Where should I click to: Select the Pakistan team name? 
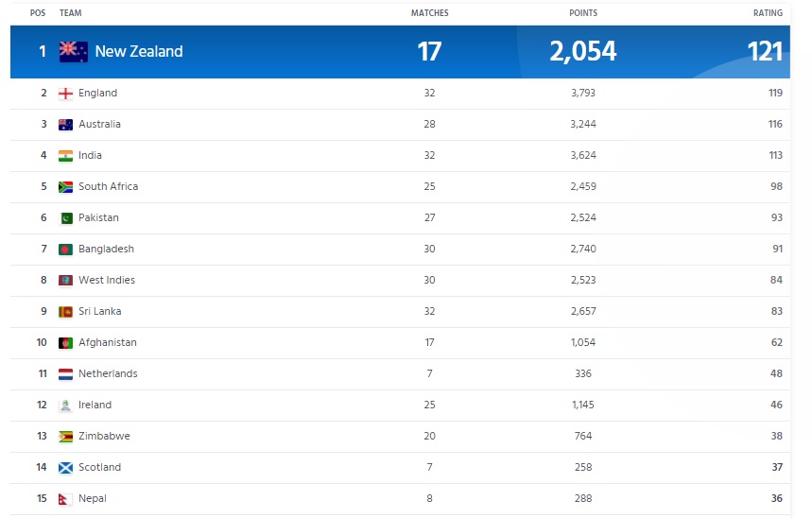coord(98,217)
